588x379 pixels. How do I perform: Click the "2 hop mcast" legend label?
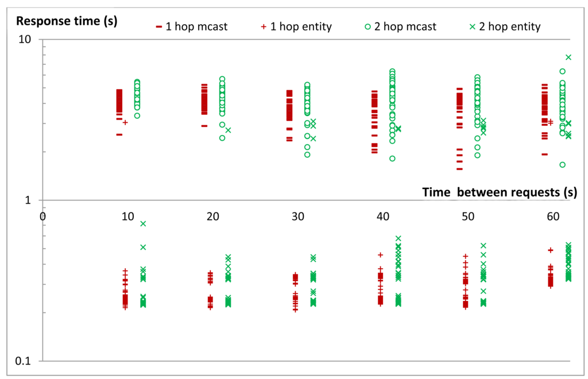tap(405, 26)
